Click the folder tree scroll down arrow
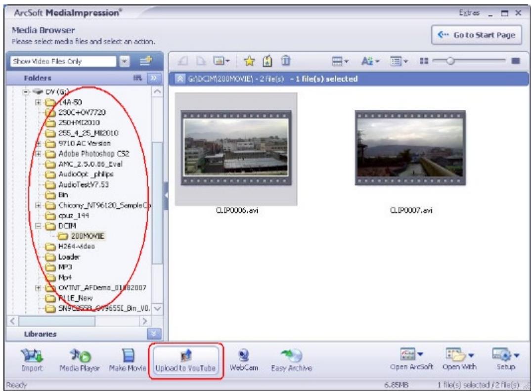This screenshot has height=392, width=532. coord(157,308)
